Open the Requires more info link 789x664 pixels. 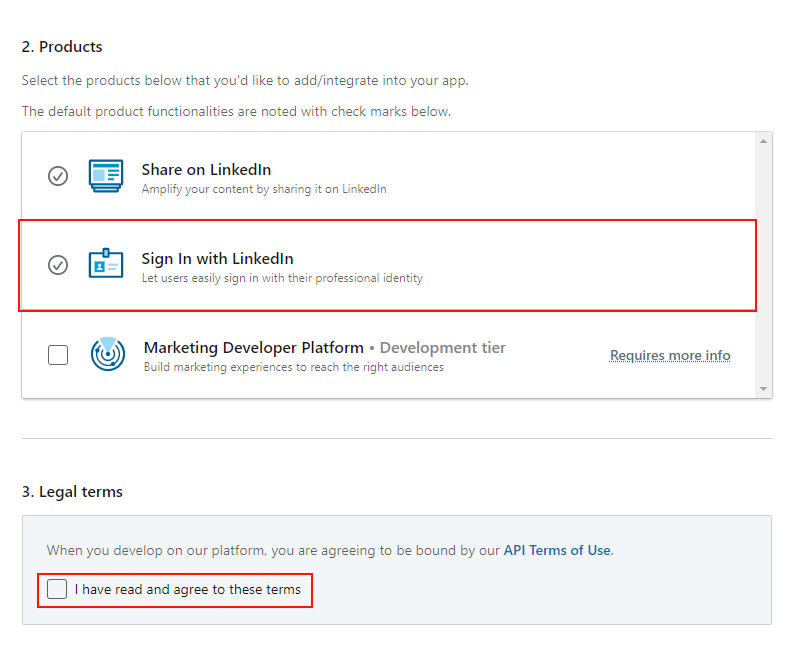pyautogui.click(x=670, y=355)
